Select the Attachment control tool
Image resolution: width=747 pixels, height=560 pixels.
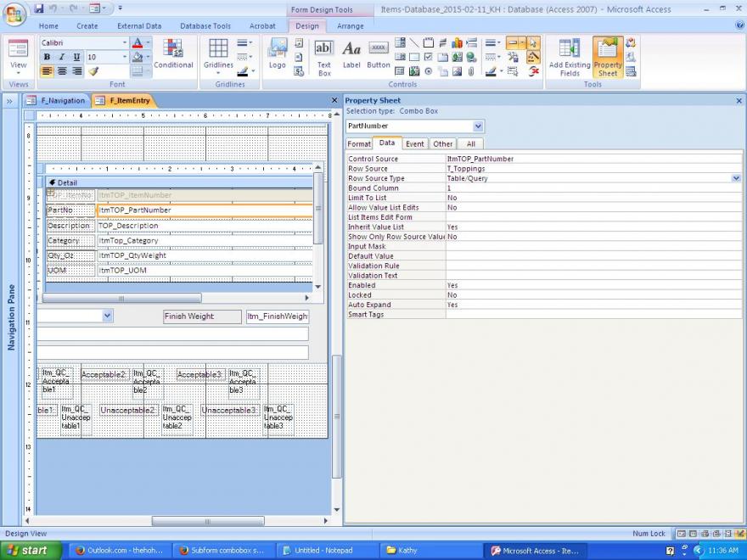[471, 71]
